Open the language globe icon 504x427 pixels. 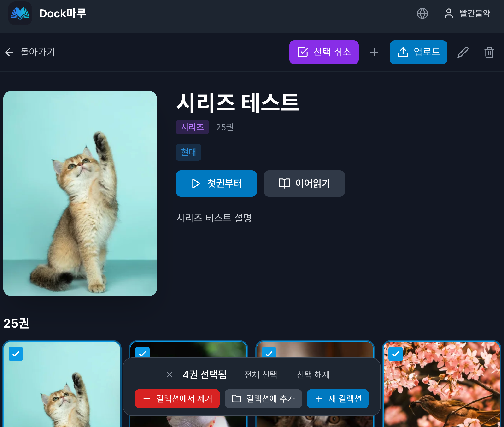422,14
